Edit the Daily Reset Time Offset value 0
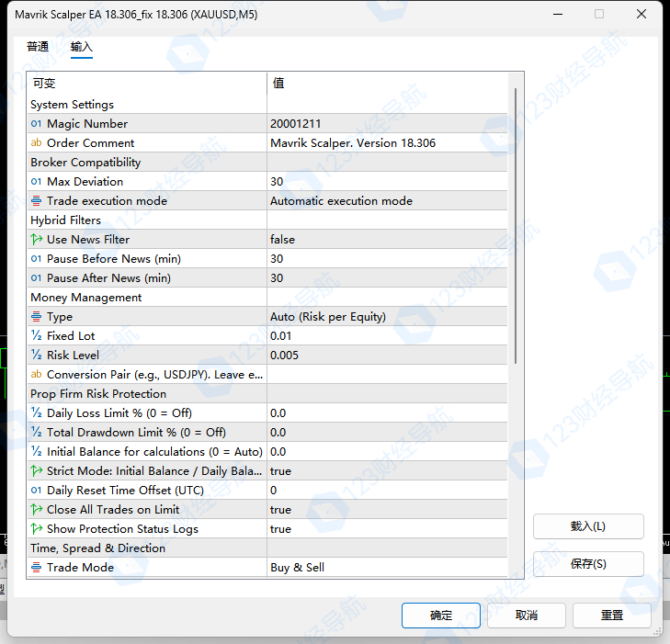Screen dimensions: 670x644 click(x=387, y=491)
